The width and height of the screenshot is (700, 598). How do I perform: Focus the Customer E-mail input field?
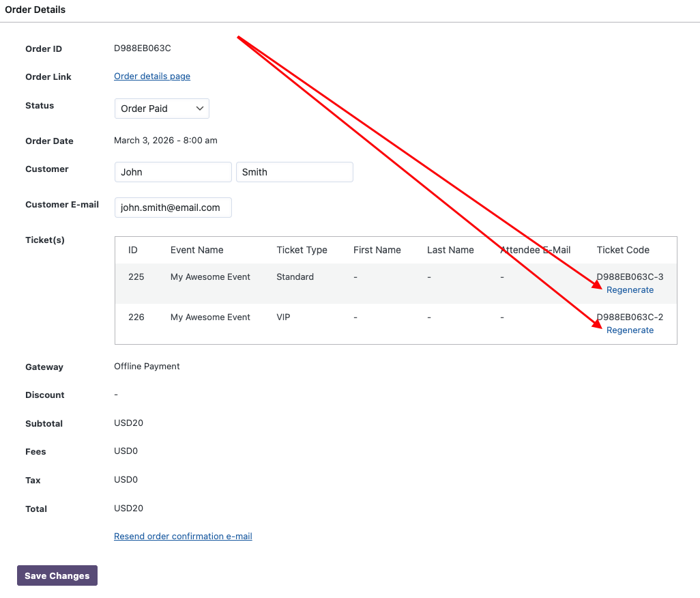173,208
